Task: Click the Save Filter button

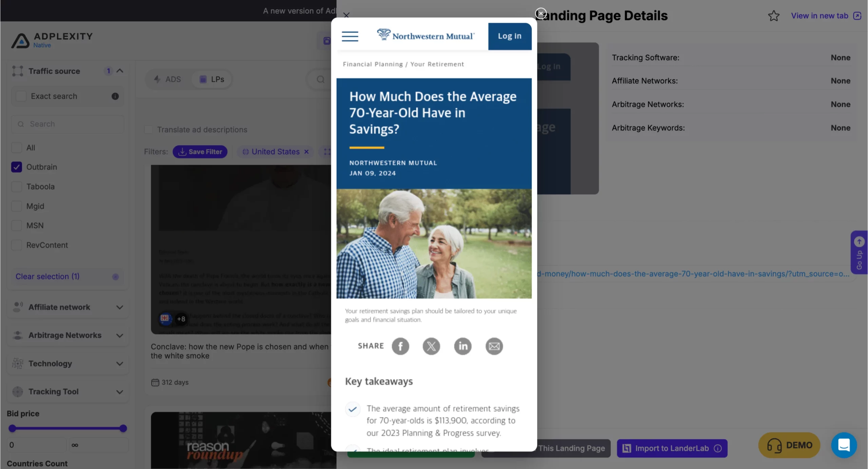Action: tap(200, 152)
